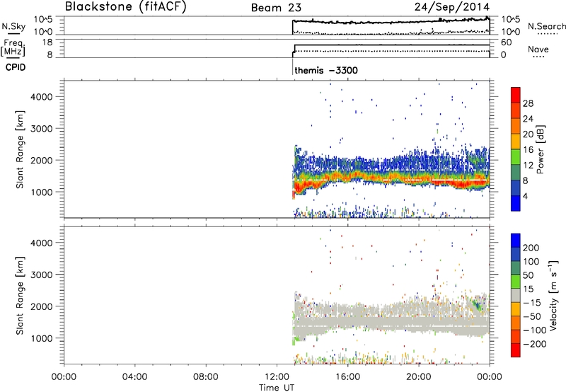
Task: Click the Nave legend label
Action: pos(538,50)
